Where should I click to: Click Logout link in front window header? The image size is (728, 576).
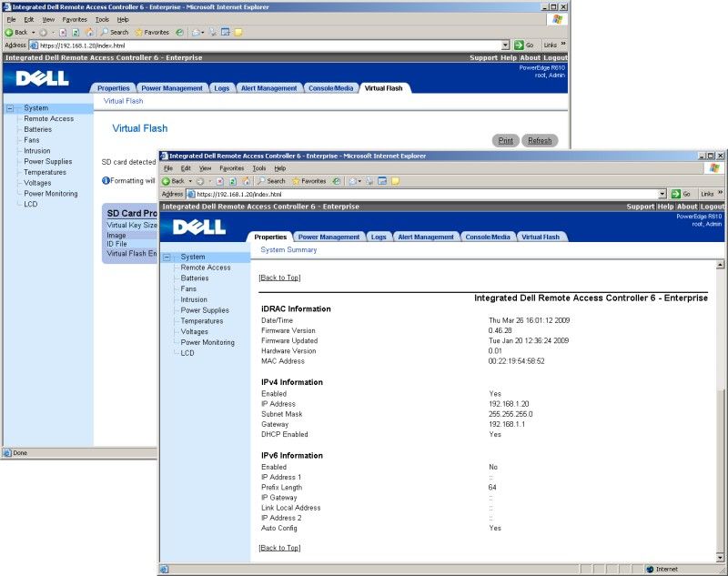[x=713, y=207]
